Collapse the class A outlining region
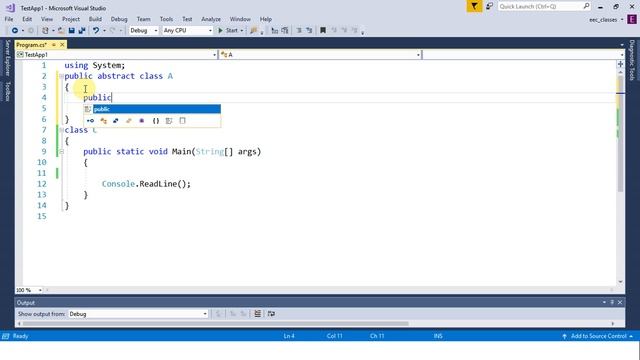 pyautogui.click(x=61, y=76)
